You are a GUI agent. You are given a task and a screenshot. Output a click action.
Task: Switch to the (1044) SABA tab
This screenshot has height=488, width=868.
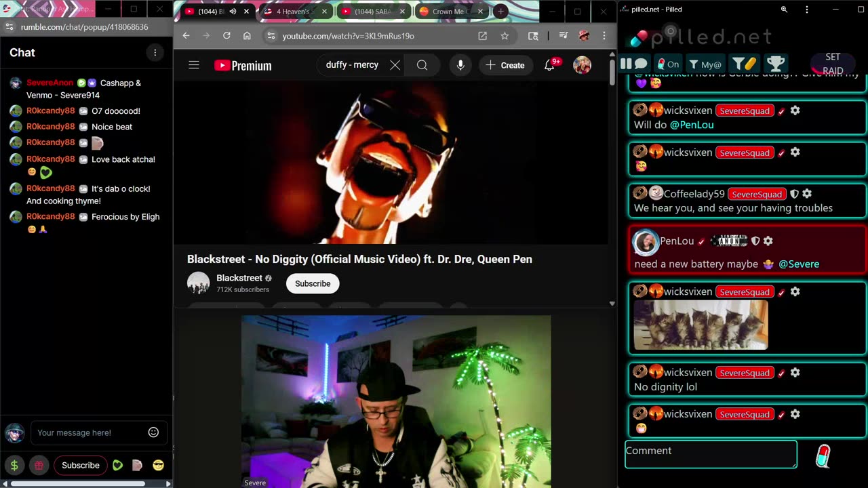tap(372, 12)
